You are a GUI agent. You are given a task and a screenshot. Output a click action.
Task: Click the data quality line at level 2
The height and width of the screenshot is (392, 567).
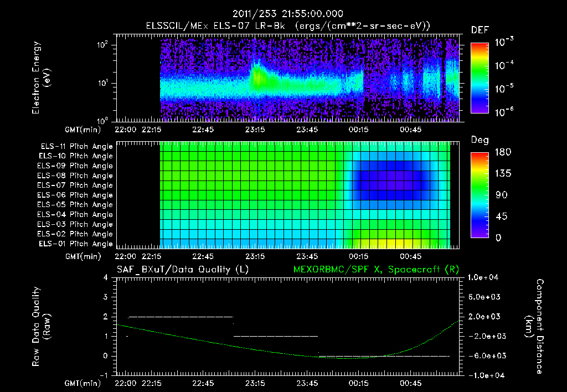pyautogui.click(x=181, y=317)
